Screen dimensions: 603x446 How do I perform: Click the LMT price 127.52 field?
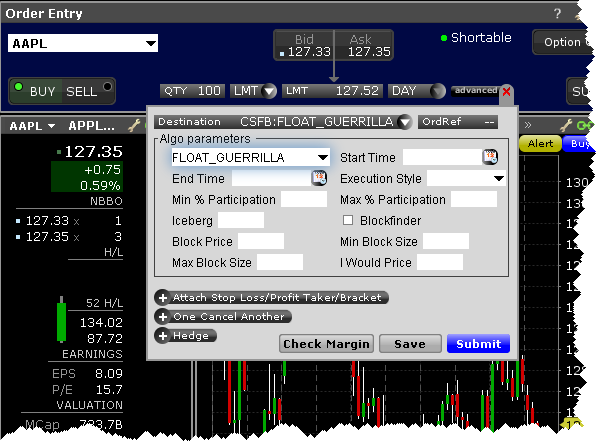pos(332,91)
